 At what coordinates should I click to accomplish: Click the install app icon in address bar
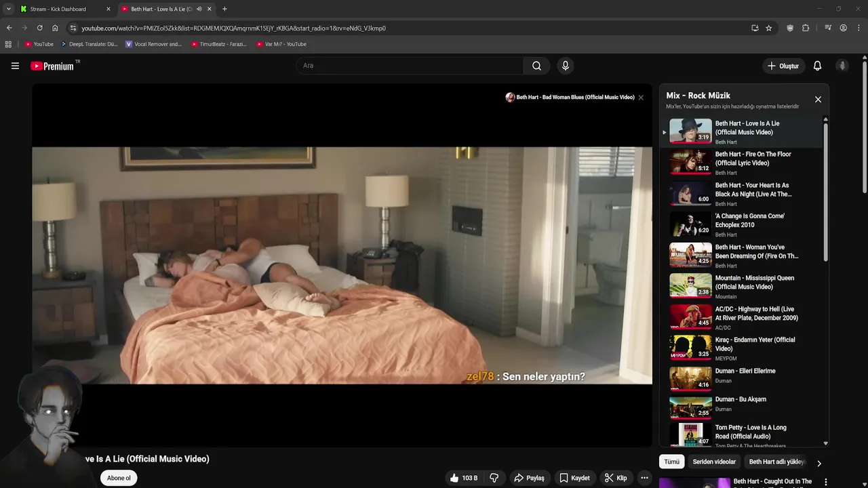755,28
